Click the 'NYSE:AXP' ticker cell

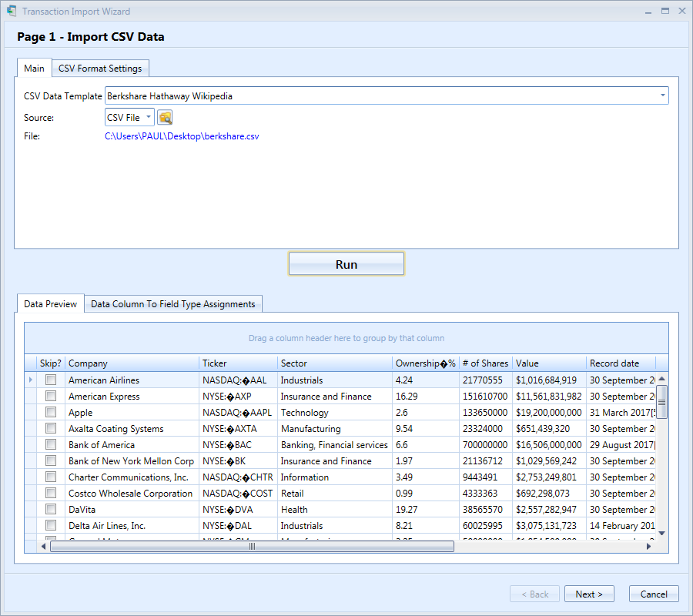point(238,397)
